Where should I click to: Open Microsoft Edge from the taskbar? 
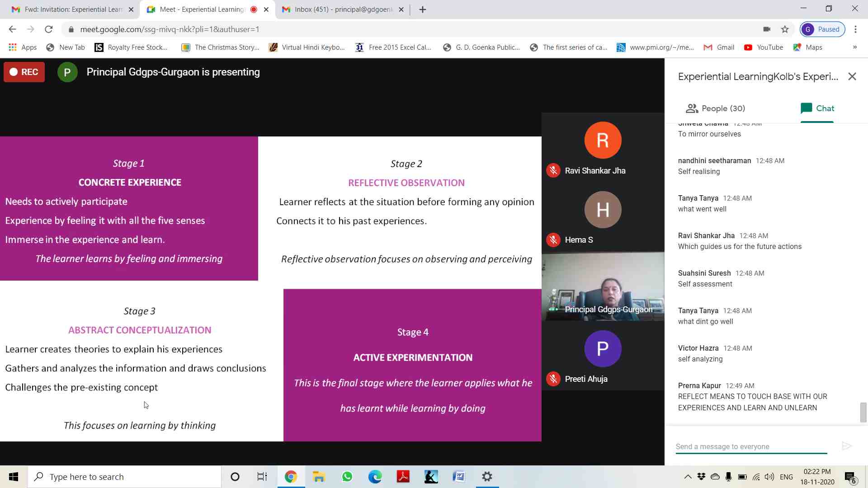coord(375,477)
